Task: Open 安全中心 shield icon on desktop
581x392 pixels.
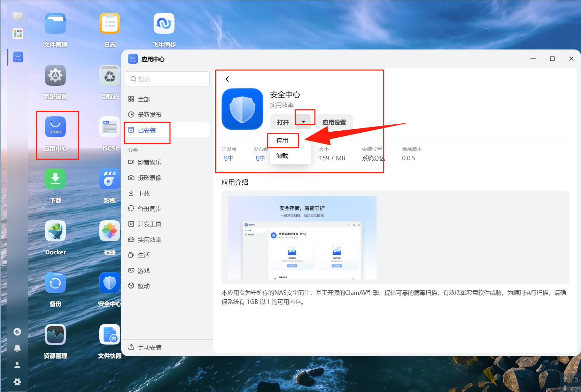Action: coord(110,283)
